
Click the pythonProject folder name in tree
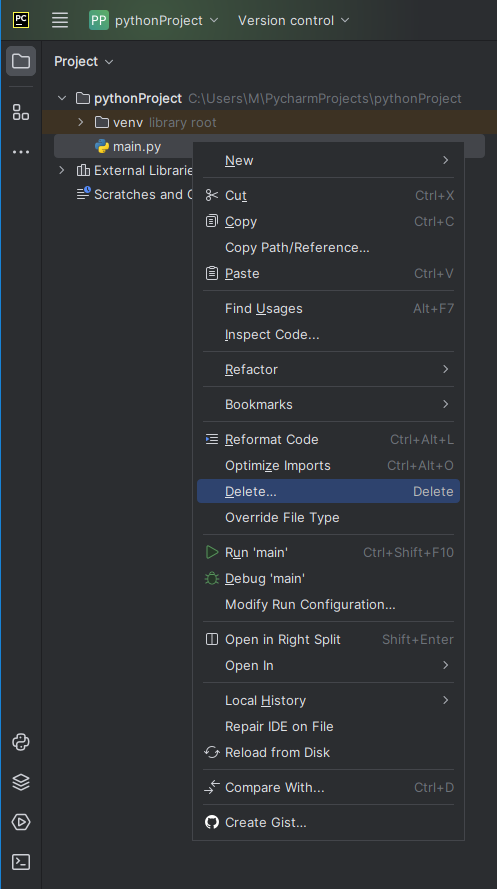pos(138,99)
